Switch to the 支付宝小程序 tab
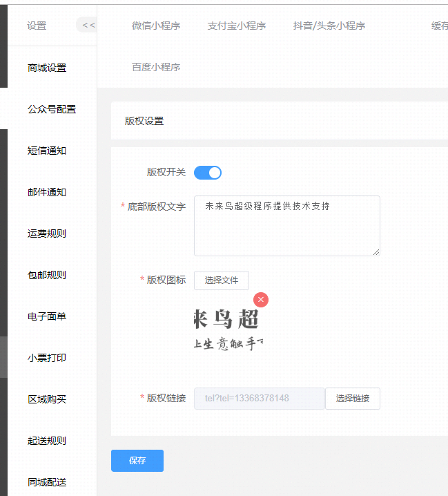Screen dimensions: 448x496 pos(236,26)
